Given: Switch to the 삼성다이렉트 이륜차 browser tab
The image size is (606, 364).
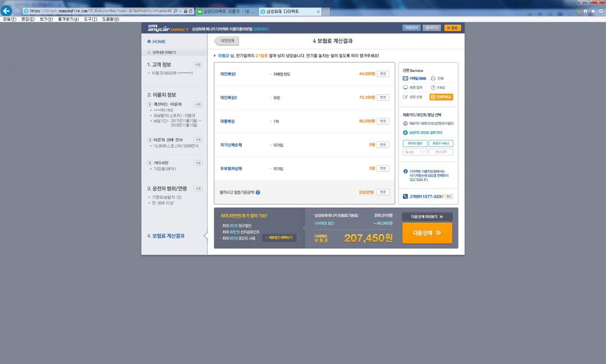Looking at the screenshot, I should [x=226, y=11].
